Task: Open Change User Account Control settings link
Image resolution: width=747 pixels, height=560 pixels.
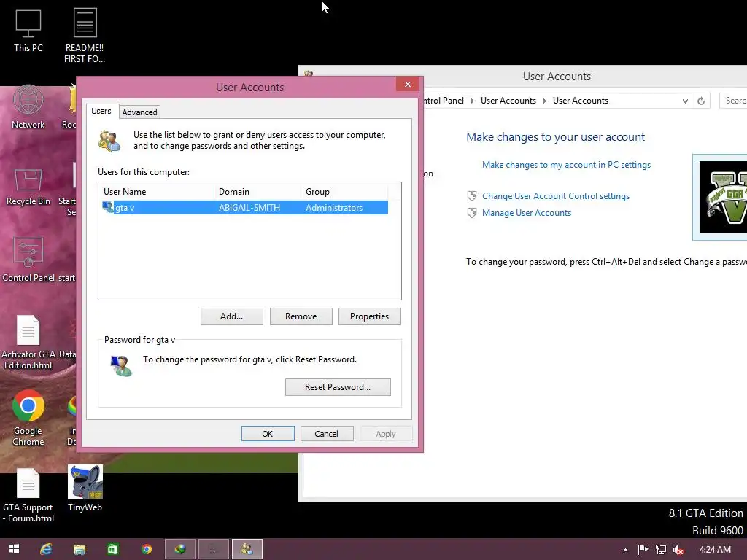Action: click(x=555, y=196)
